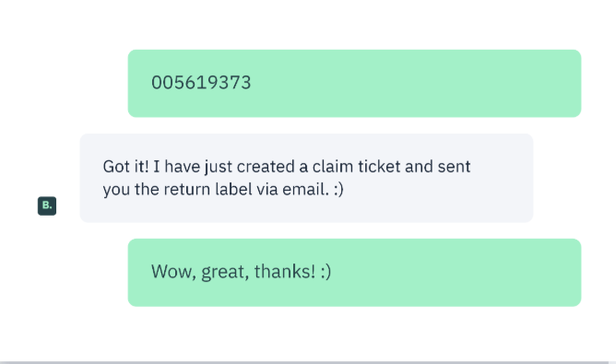Click the 'Got it!' text in the gray bubble
Screen dimensions: 616x364
(x=125, y=167)
